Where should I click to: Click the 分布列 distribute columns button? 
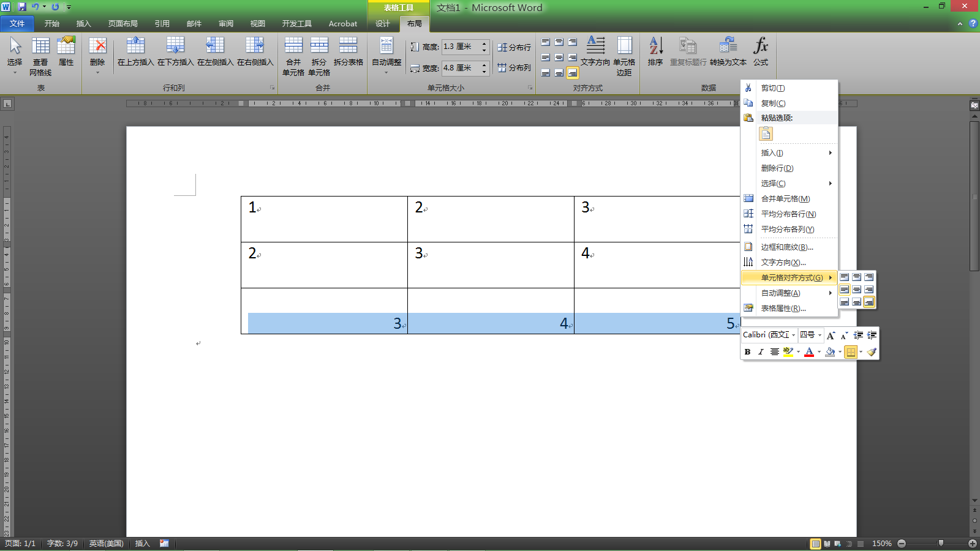[514, 68]
